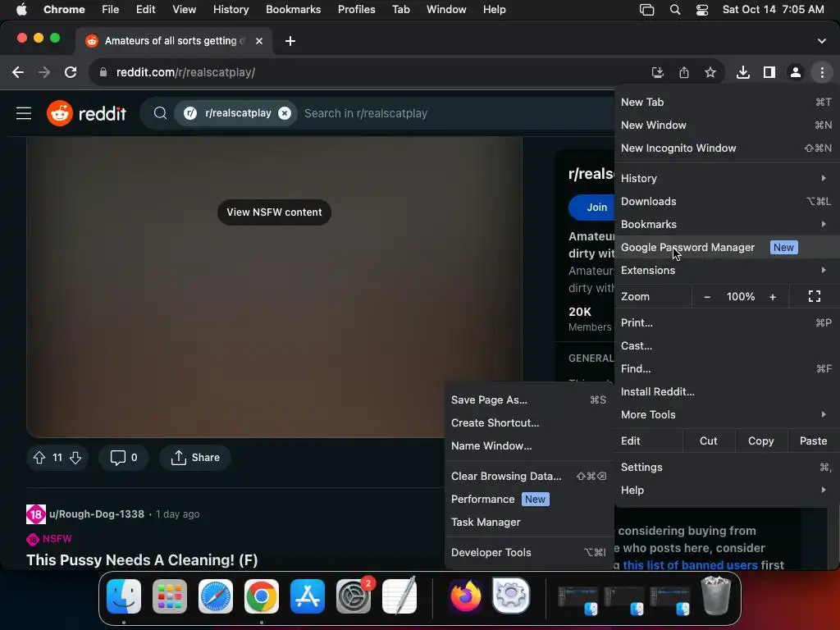Click the share page icon
The image size is (840, 630).
point(684,72)
